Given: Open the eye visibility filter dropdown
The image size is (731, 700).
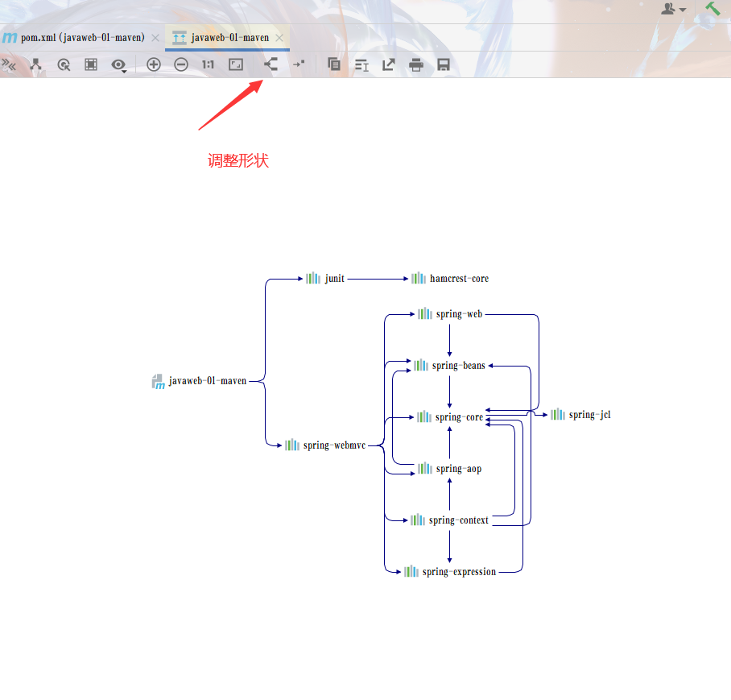Looking at the screenshot, I should click(x=119, y=65).
